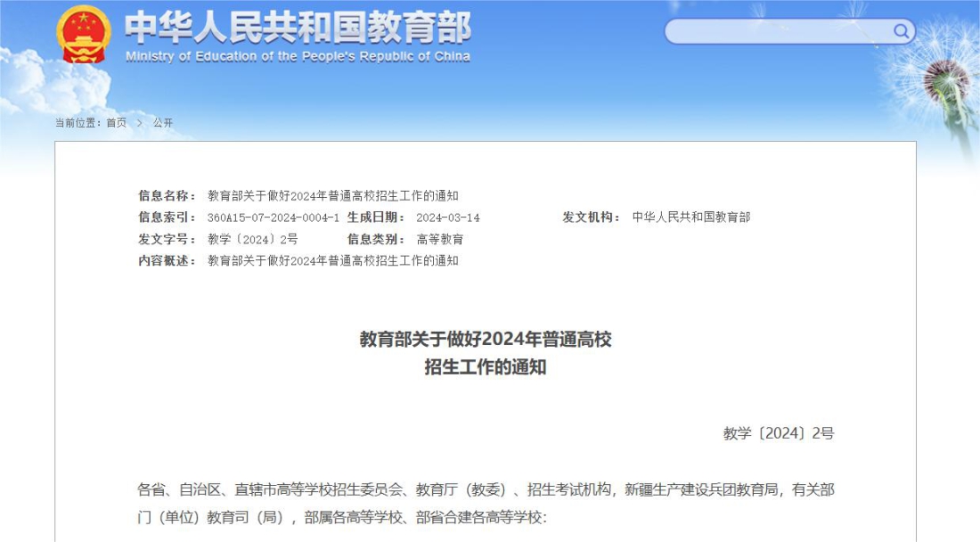Click the generation date 2024-03-14
This screenshot has height=542, width=980.
click(448, 218)
